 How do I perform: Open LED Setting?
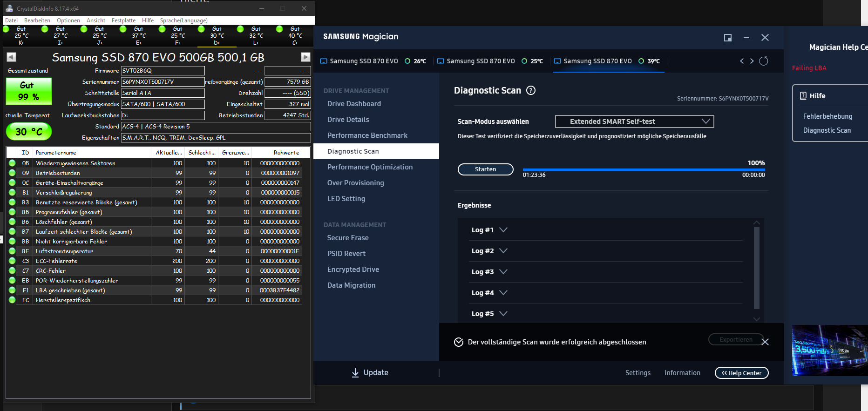[x=346, y=199]
